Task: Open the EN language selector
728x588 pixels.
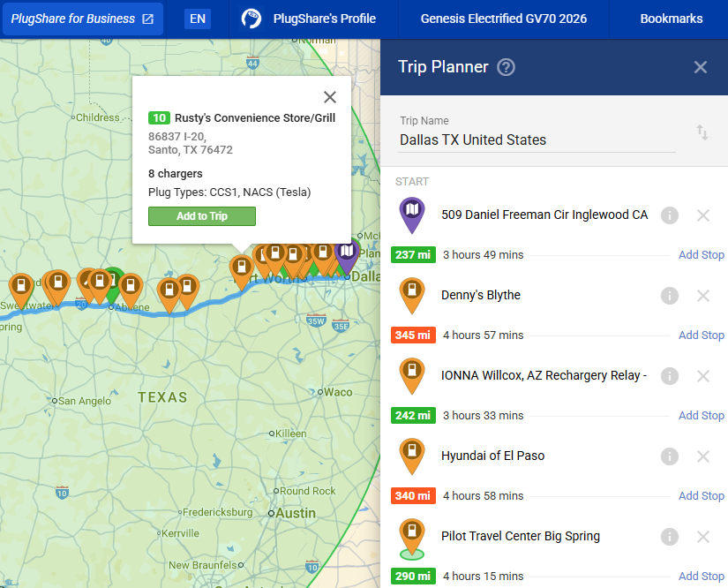Action: click(198, 19)
